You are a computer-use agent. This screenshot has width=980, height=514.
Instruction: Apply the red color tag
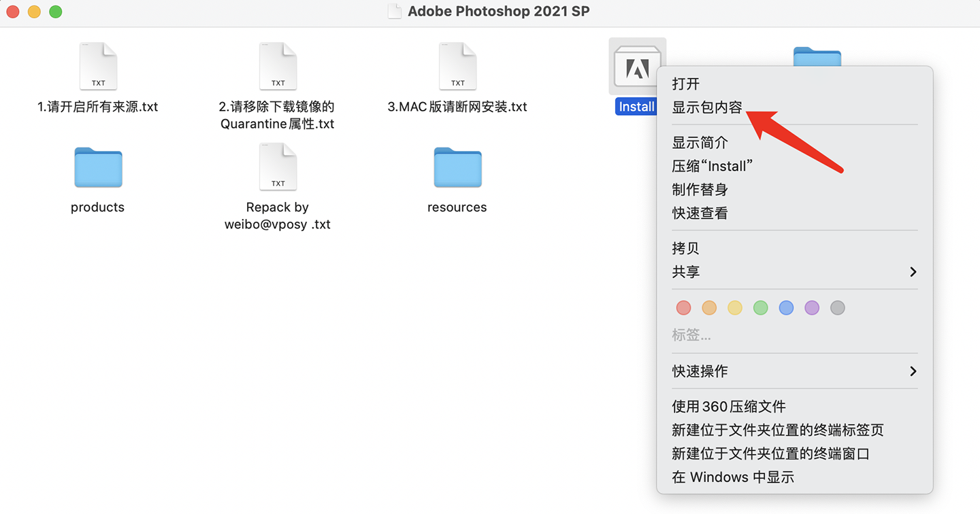[683, 308]
